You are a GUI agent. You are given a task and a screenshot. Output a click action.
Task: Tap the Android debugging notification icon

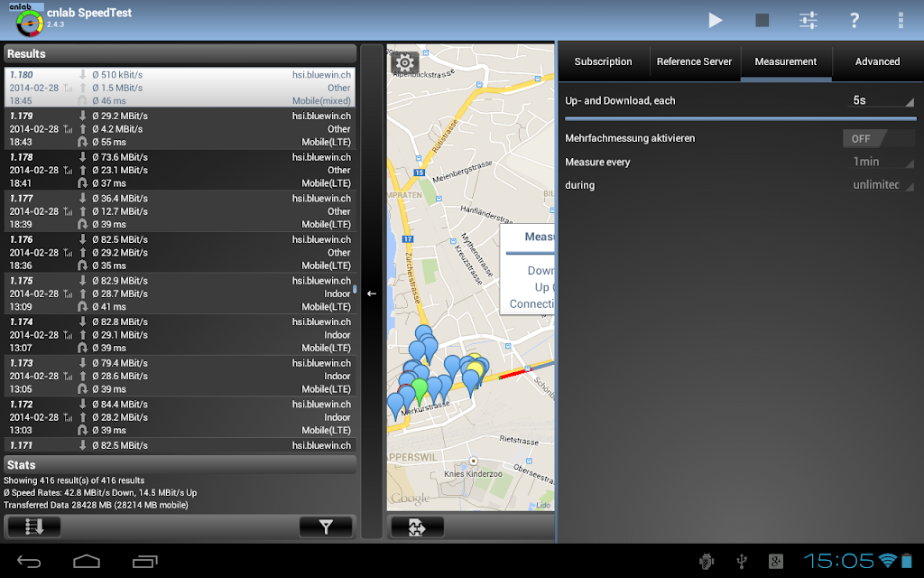click(x=707, y=562)
